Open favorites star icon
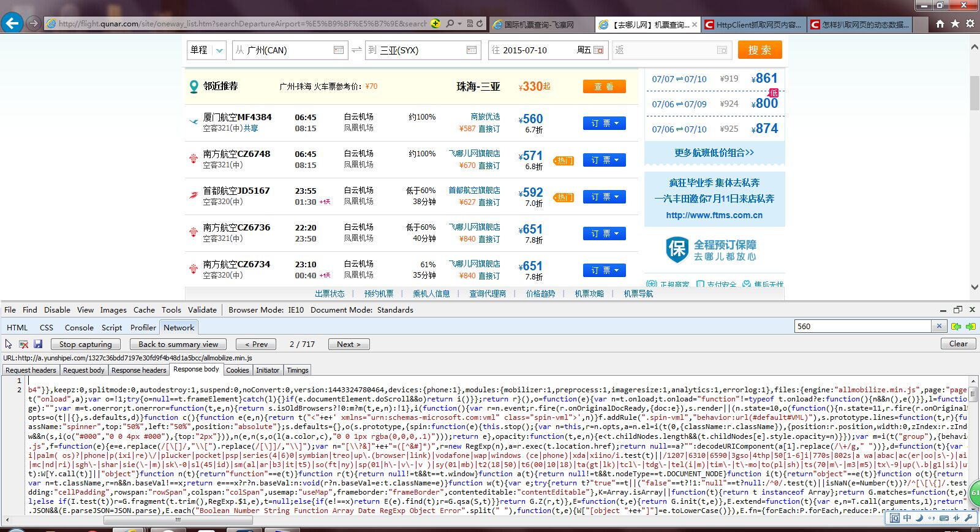Viewport: 980px width, 532px height. point(955,23)
